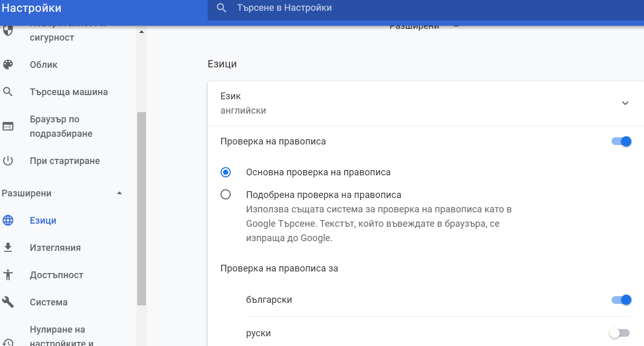Click the accessibility figure icon beside Достъпност
Image resolution: width=644 pixels, height=346 pixels.
tap(8, 275)
